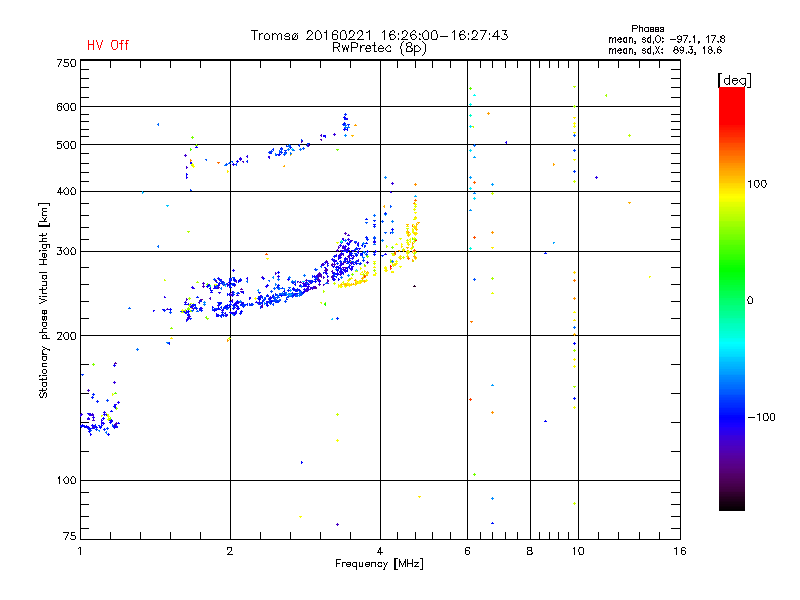The image size is (800, 600).
Task: Click the frequency axis "8" tick label
Action: pos(530,551)
